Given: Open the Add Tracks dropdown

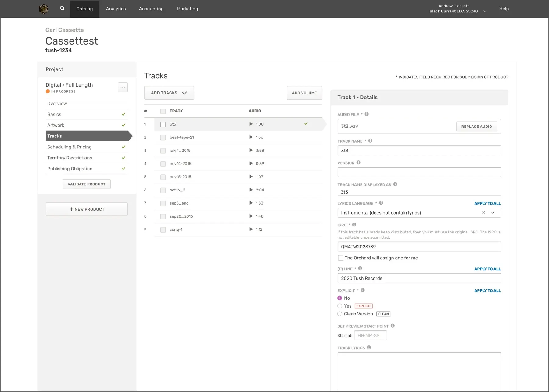Looking at the screenshot, I should pyautogui.click(x=169, y=93).
